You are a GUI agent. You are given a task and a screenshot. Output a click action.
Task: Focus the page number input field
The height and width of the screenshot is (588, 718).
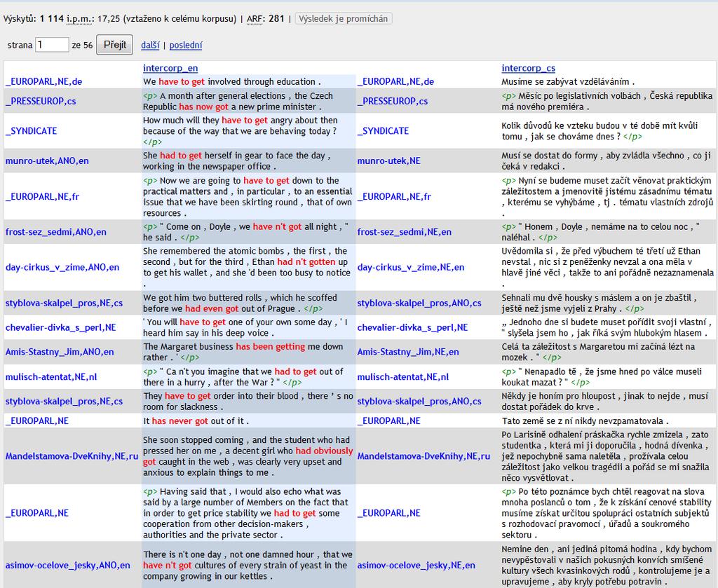[x=52, y=45]
